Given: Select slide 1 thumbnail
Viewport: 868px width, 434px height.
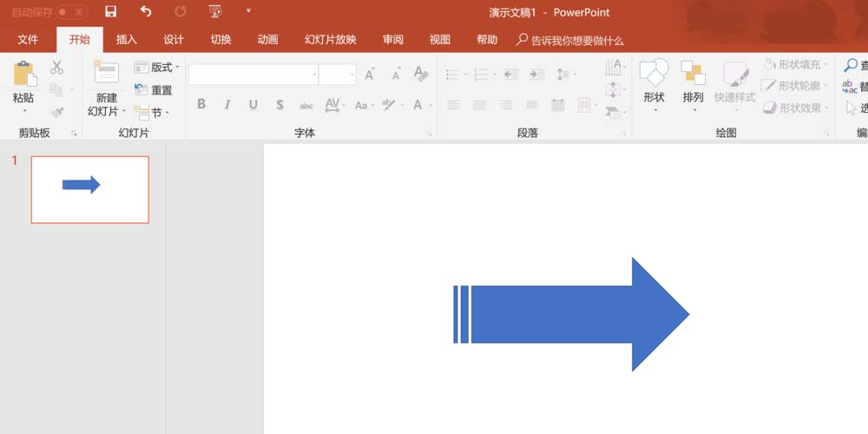Looking at the screenshot, I should (x=89, y=189).
